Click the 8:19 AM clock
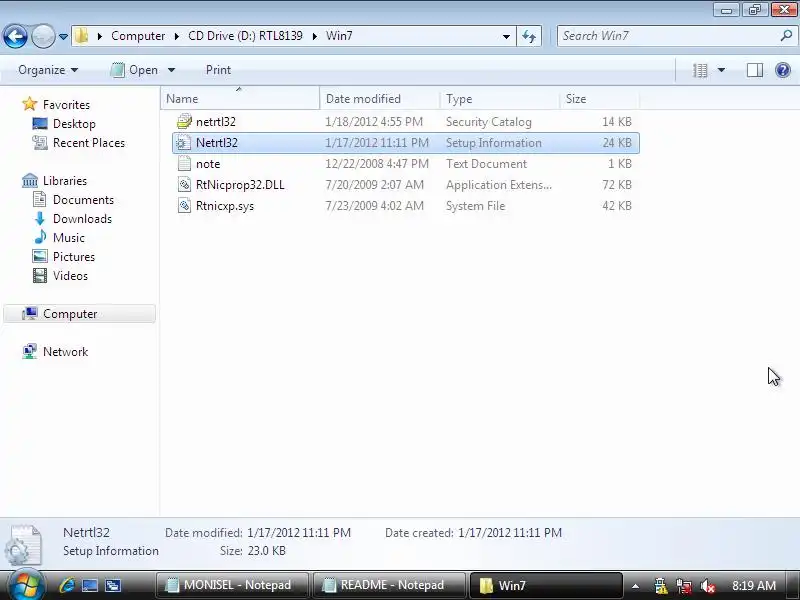The image size is (800, 600). [754, 585]
